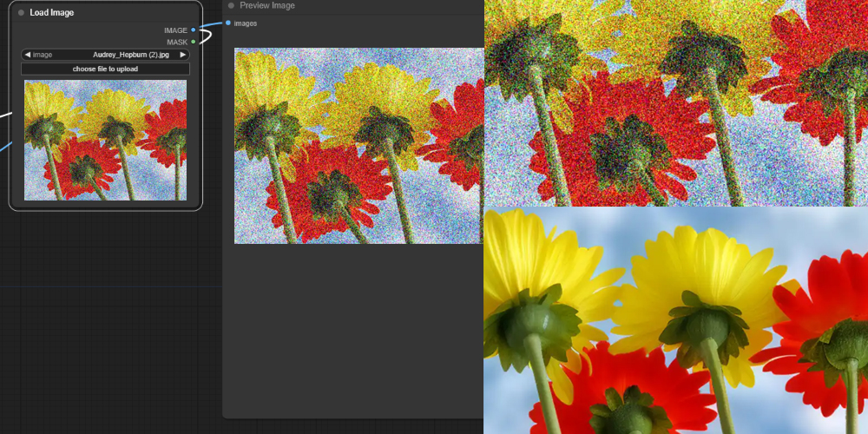Image resolution: width=868 pixels, height=434 pixels.
Task: Select the Preview Image node title
Action: pyautogui.click(x=267, y=5)
